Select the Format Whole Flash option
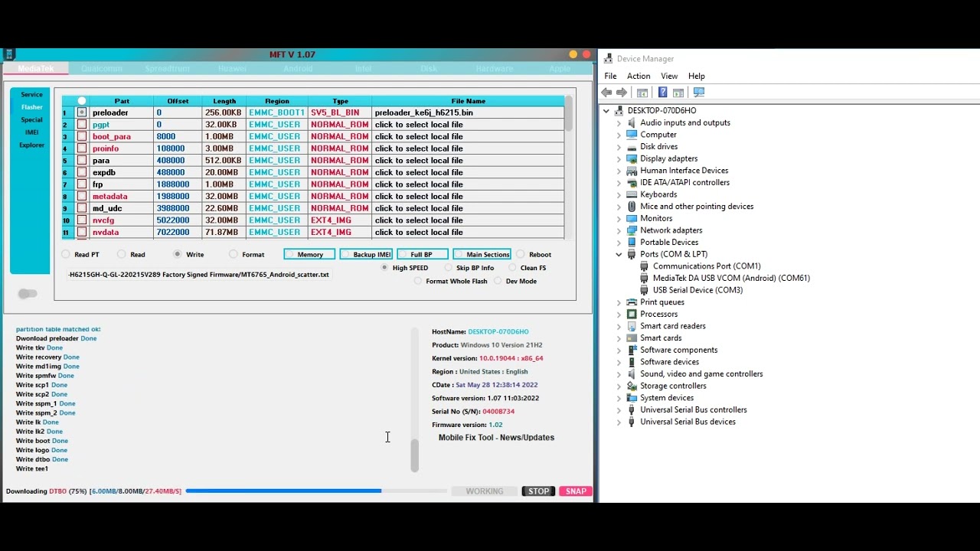This screenshot has width=980, height=551. click(417, 282)
